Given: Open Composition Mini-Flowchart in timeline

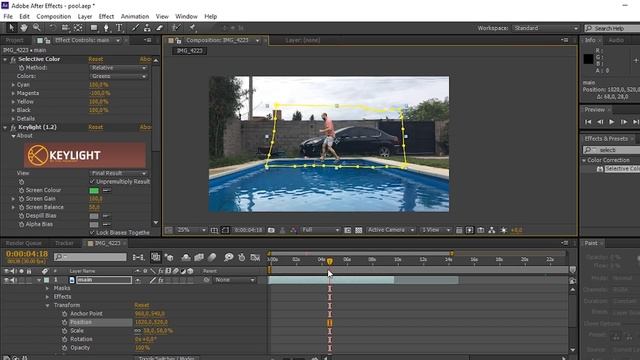Looking at the screenshot, I should tap(138, 257).
